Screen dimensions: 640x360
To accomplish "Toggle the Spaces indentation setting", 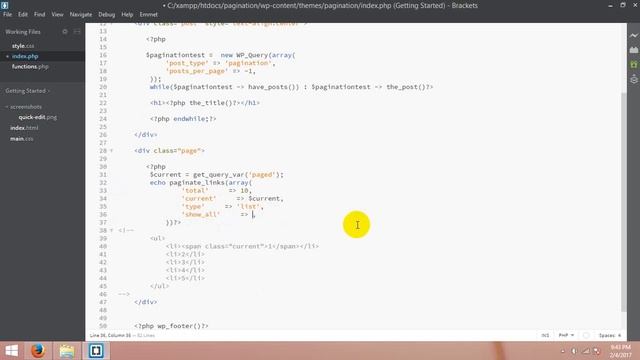I will 610,335.
